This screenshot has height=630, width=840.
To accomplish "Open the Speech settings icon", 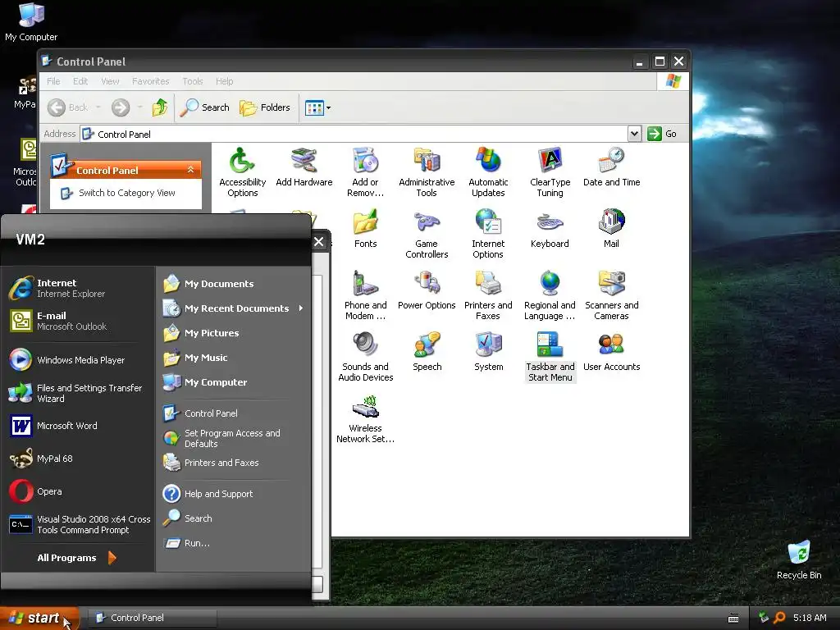I will click(x=427, y=352).
